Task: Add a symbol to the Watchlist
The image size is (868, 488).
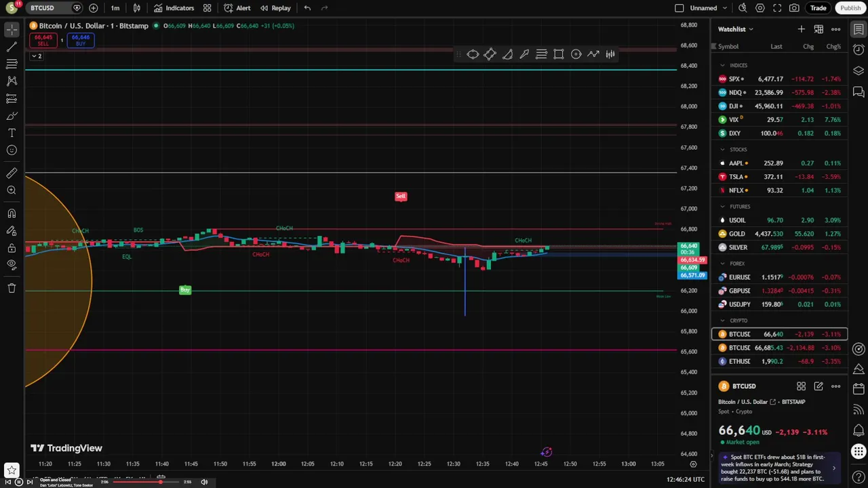Action: (802, 29)
